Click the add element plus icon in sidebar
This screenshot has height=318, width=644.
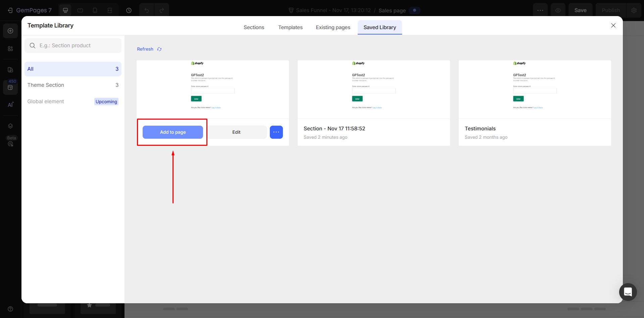click(10, 31)
